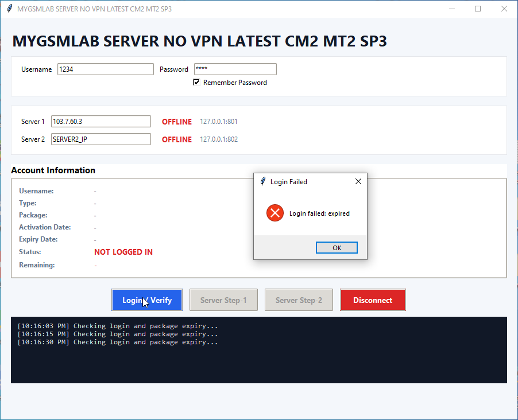This screenshot has width=518, height=420.
Task: Click the NOT LOGGED IN status text
Action: tap(123, 252)
